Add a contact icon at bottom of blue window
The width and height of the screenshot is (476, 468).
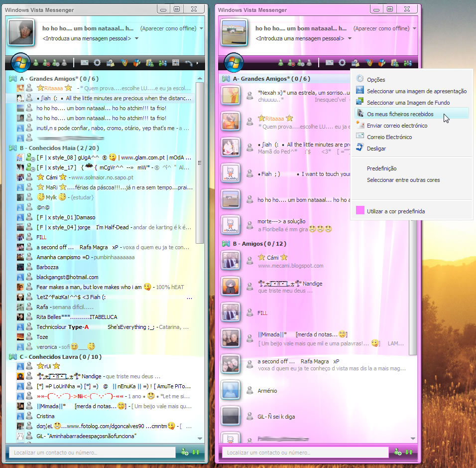[x=185, y=452]
